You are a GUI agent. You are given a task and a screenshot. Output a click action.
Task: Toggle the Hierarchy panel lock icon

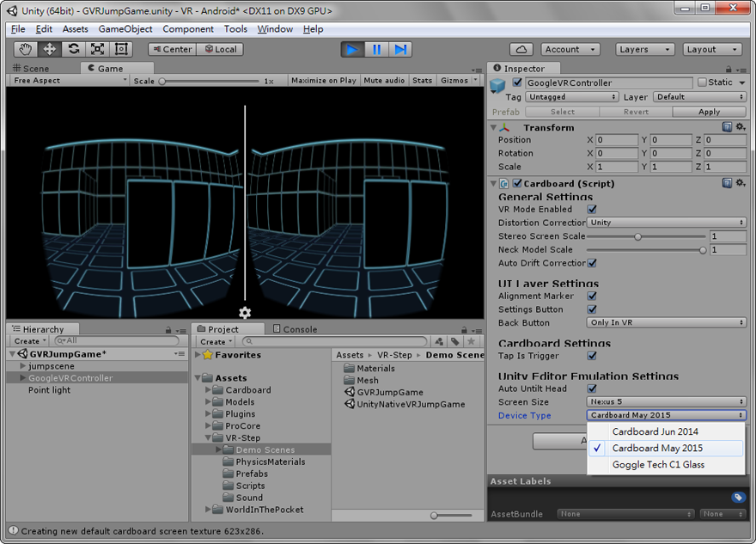click(x=168, y=330)
